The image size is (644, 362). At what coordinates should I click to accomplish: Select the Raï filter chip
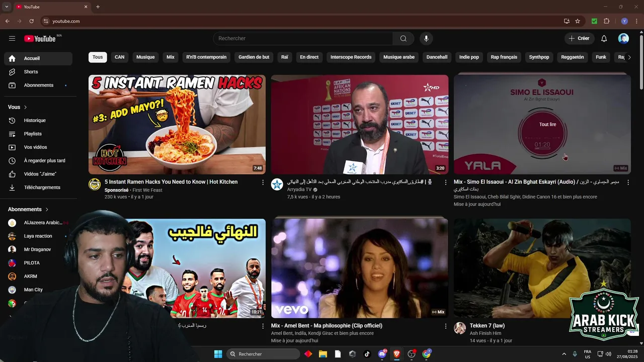click(x=285, y=57)
